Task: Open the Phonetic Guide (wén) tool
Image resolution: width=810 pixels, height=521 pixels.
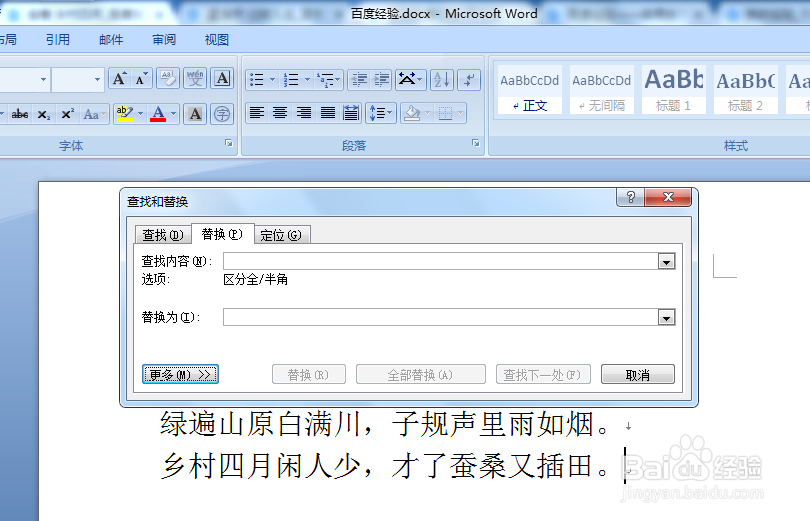Action: click(195, 79)
